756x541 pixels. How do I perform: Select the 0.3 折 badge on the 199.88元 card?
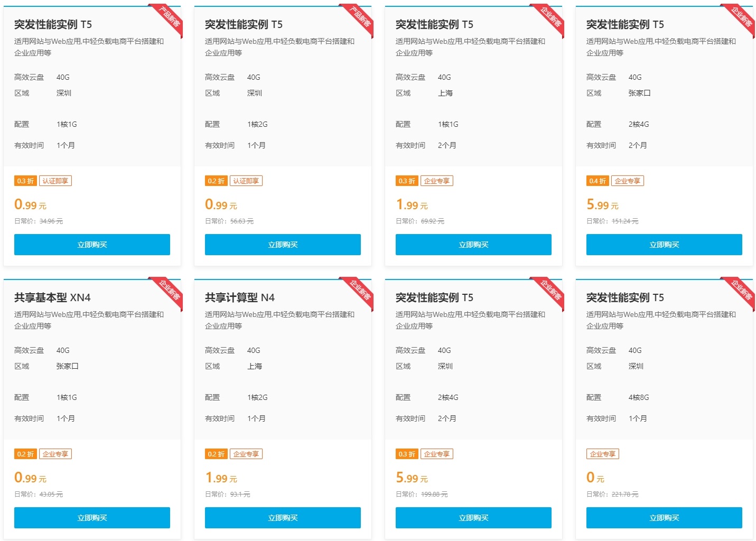407,454
